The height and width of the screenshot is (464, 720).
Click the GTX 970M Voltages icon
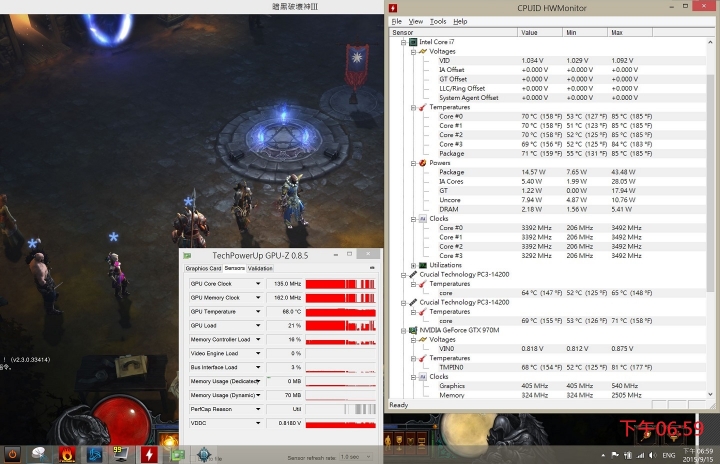point(423,340)
